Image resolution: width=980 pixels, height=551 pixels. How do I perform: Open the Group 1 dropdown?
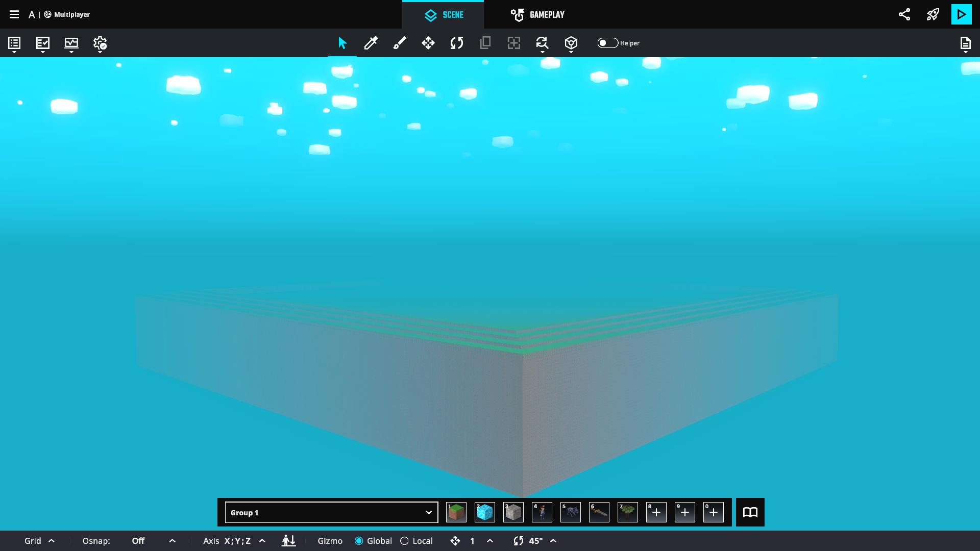click(332, 512)
